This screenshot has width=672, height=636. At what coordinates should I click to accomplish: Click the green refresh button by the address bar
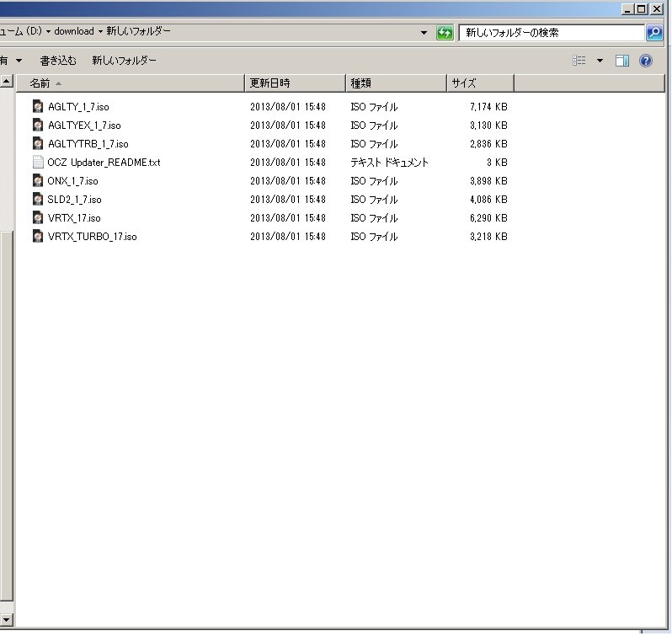tap(445, 33)
